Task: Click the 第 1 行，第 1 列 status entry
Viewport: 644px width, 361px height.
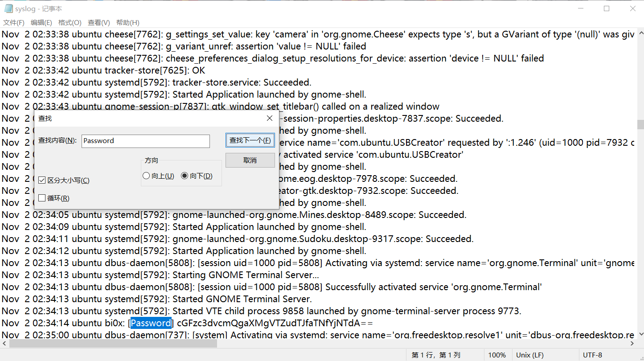Action: click(x=436, y=355)
